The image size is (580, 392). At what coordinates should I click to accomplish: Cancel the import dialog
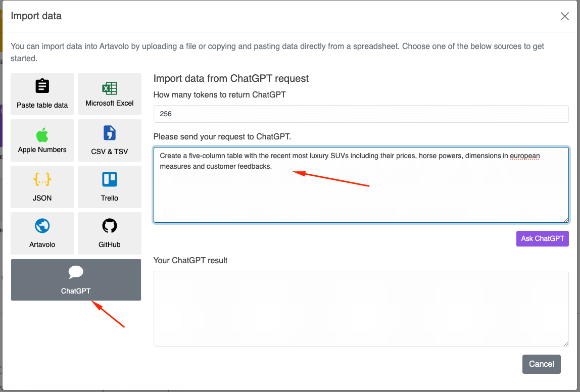click(541, 364)
